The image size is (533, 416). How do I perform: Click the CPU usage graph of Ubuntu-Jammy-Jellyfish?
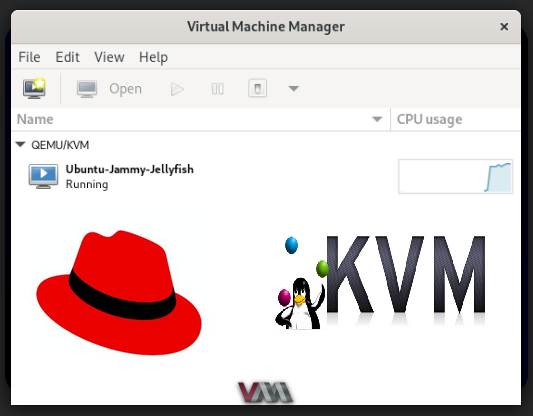click(x=455, y=176)
